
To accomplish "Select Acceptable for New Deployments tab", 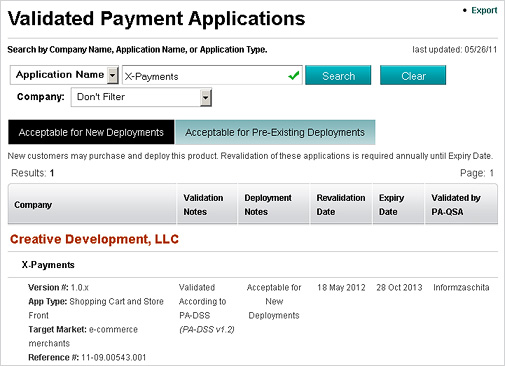I will [x=91, y=132].
